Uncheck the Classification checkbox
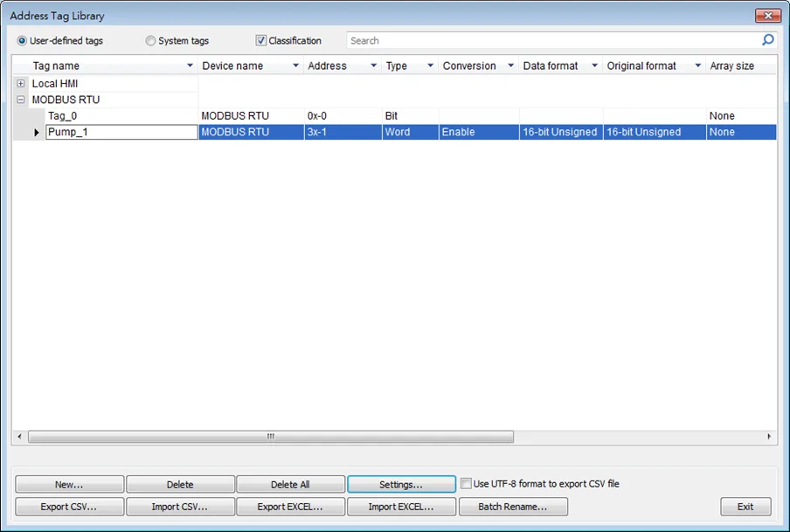The height and width of the screenshot is (532, 790). tap(260, 40)
